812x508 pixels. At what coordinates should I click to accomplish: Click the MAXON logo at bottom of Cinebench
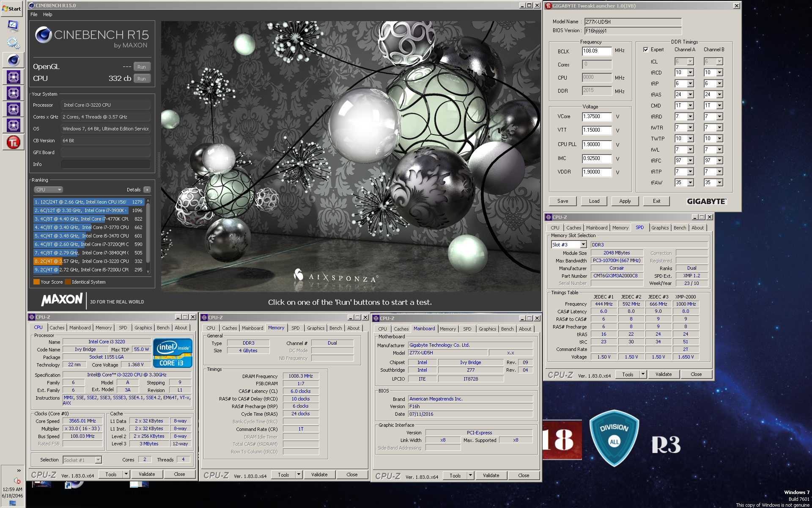pyautogui.click(x=62, y=300)
